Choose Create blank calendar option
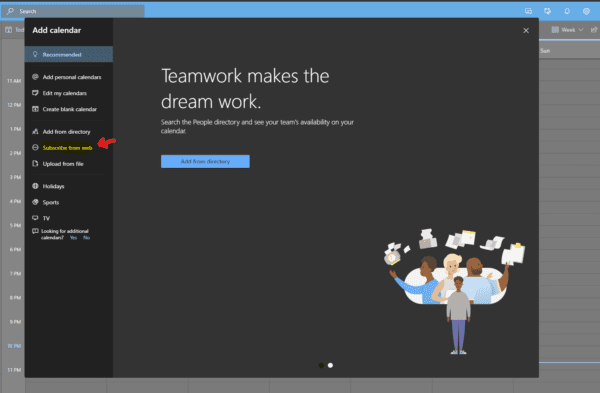This screenshot has width=600, height=393. click(70, 109)
